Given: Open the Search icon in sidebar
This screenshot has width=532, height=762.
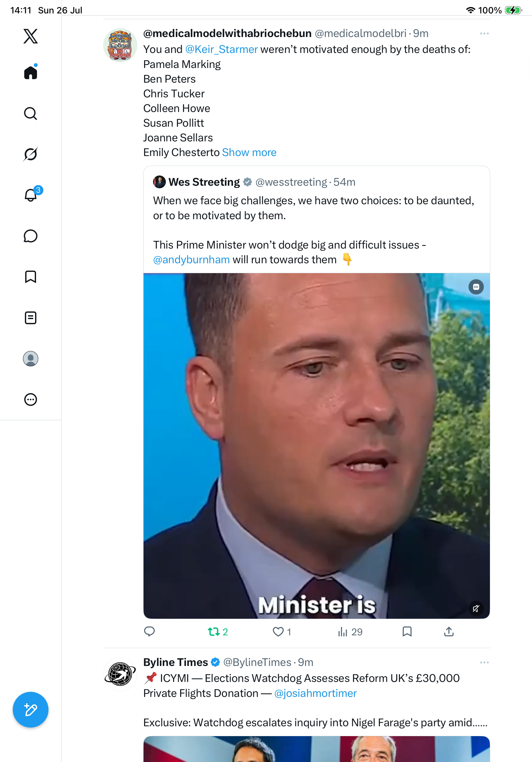Looking at the screenshot, I should [31, 114].
